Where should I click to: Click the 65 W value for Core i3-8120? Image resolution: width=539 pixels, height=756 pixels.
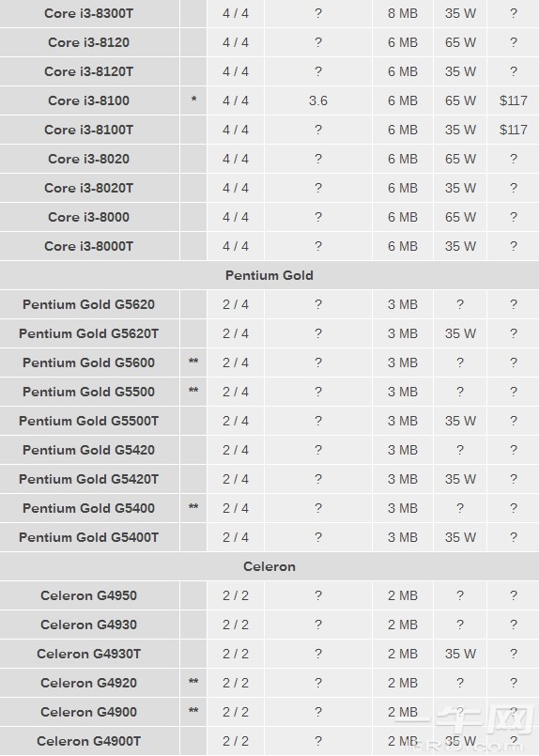click(460, 42)
